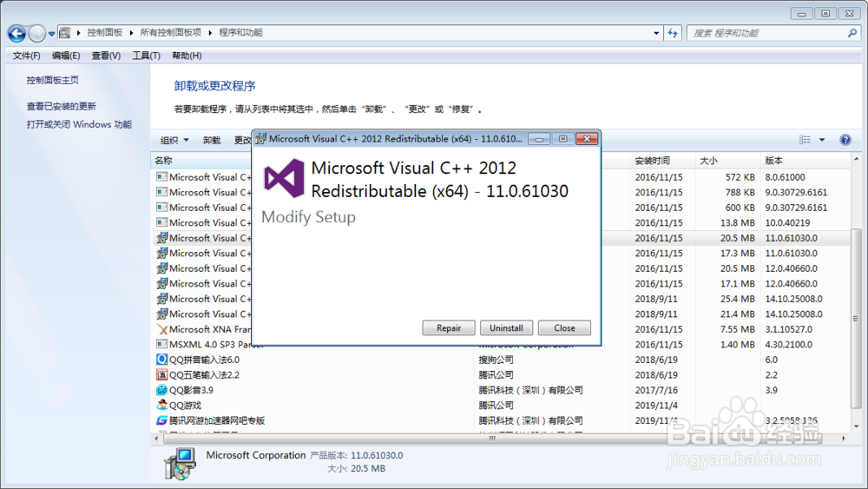Select icon of Visual C++ row sized 21.4 MB
The height and width of the screenshot is (489, 868).
[161, 314]
